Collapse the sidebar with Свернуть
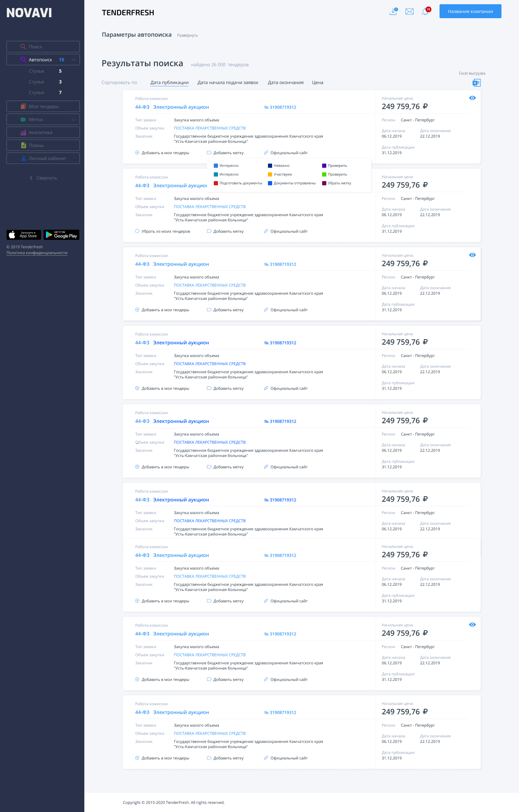The image size is (519, 812). pyautogui.click(x=43, y=178)
